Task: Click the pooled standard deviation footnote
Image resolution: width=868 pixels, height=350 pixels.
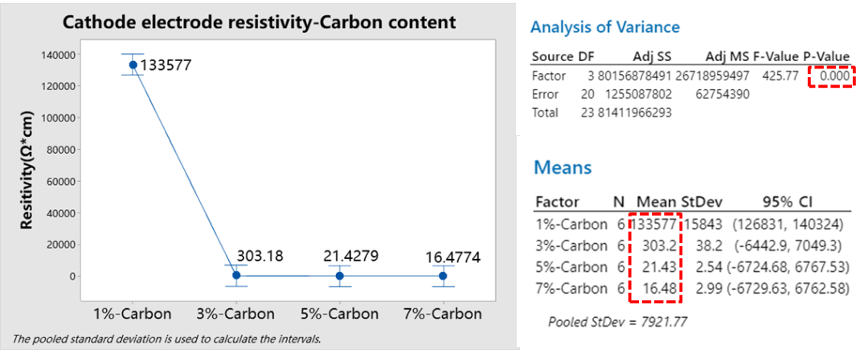Action: (166, 338)
